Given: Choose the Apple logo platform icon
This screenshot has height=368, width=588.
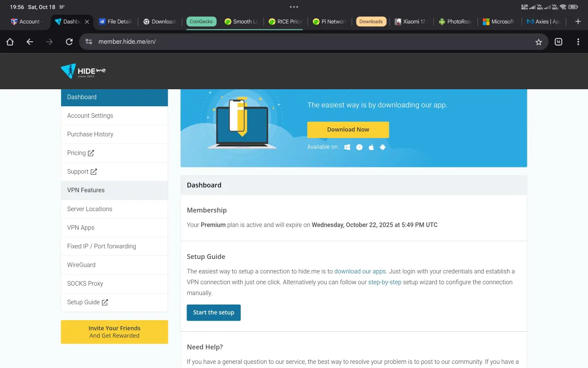Looking at the screenshot, I should [x=371, y=147].
